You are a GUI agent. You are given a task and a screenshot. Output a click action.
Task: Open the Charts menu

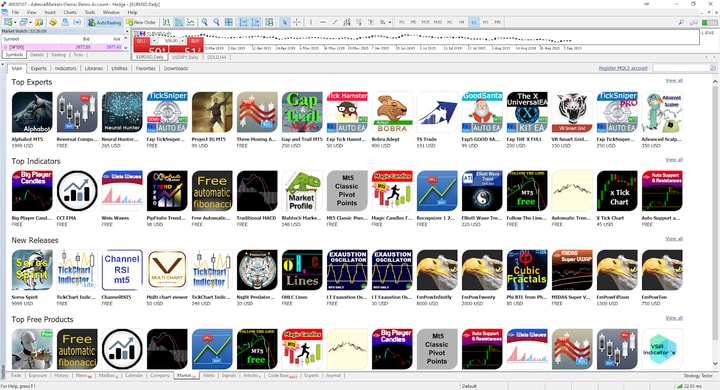click(70, 12)
